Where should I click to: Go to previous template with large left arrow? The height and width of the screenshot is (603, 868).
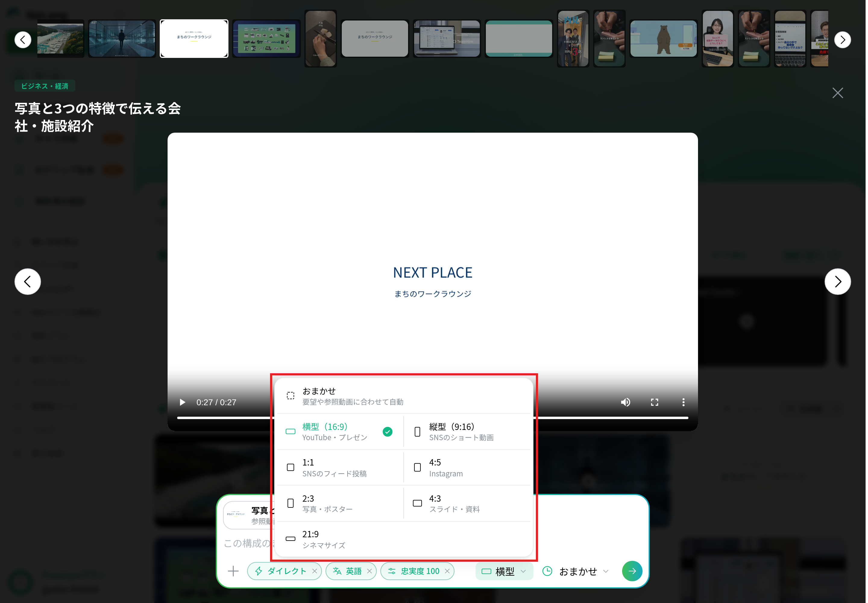pos(27,282)
